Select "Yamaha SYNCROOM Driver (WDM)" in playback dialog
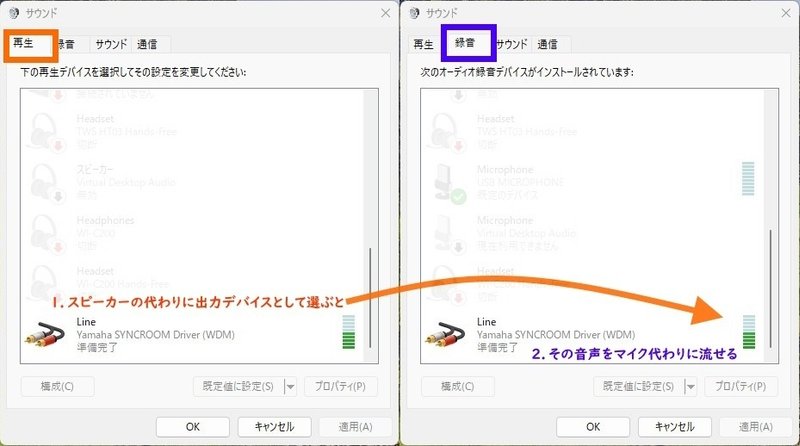The width and height of the screenshot is (800, 446). point(156,335)
